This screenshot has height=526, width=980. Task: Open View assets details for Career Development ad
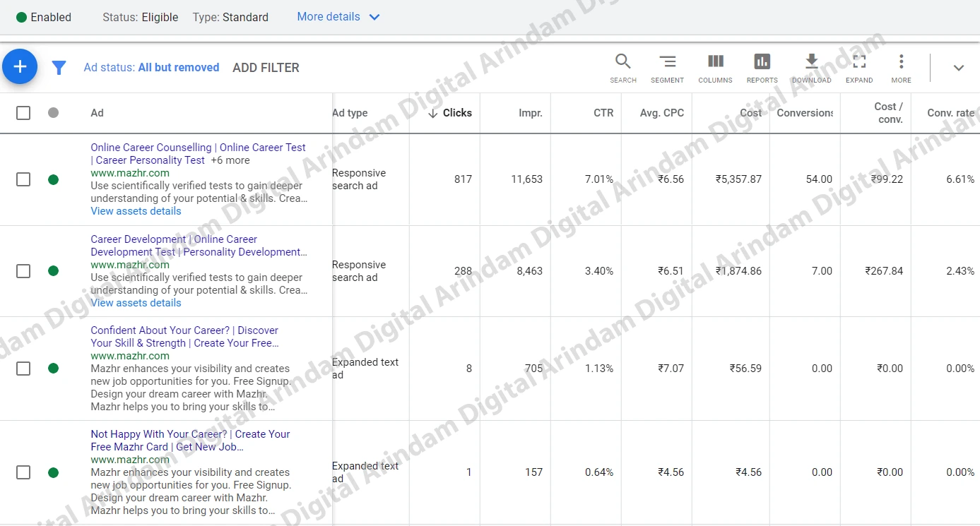point(136,303)
